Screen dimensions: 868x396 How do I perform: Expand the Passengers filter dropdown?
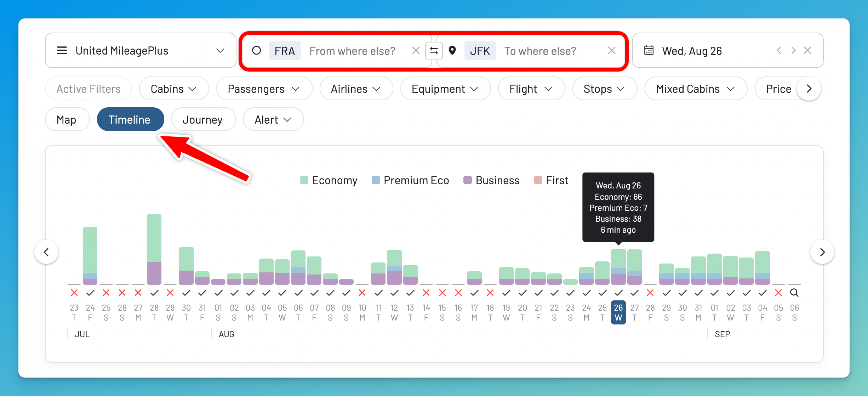tap(264, 89)
